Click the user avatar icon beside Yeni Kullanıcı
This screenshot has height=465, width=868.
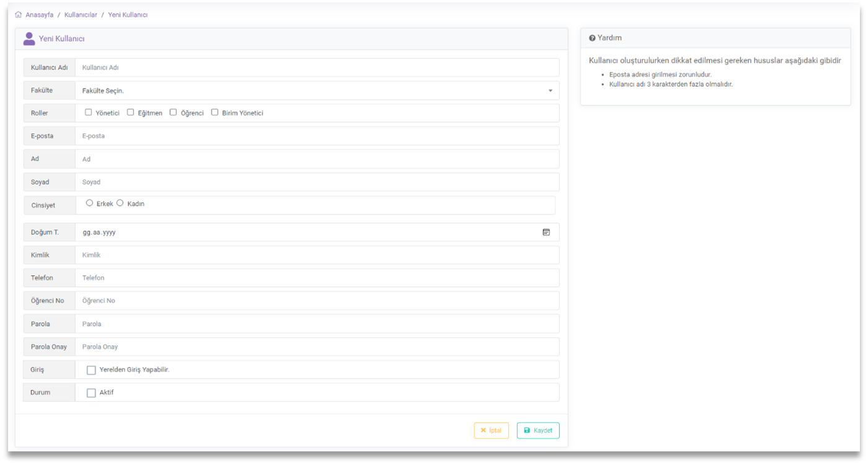pos(29,39)
